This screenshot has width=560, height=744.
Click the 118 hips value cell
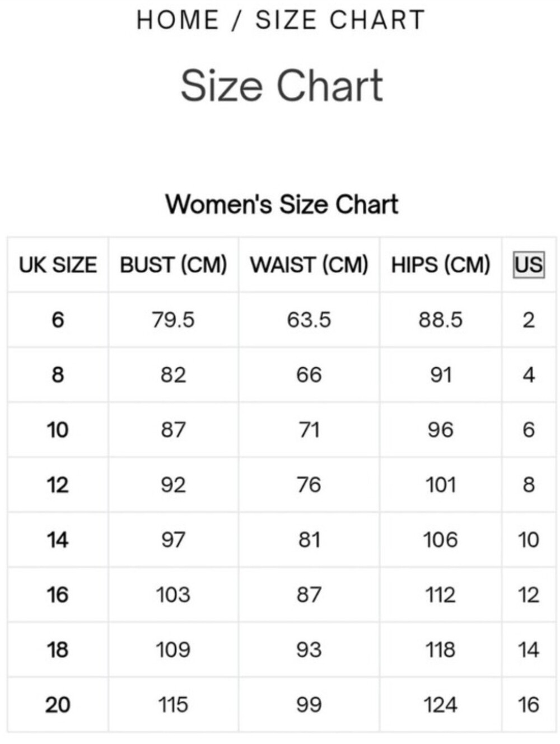coord(441,650)
